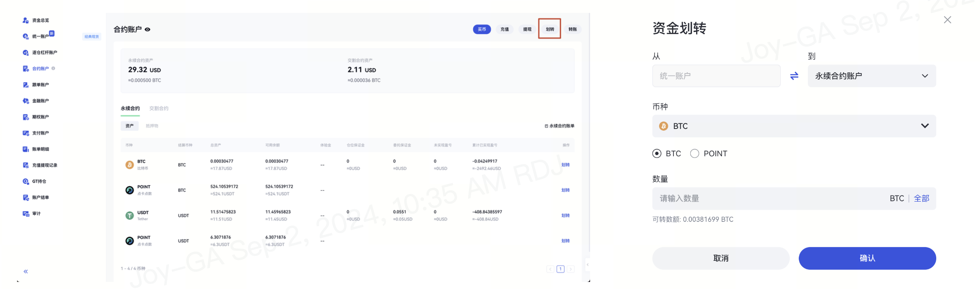Switch to the 交割合约 tab
Image resolution: width=980 pixels, height=289 pixels.
click(x=159, y=108)
